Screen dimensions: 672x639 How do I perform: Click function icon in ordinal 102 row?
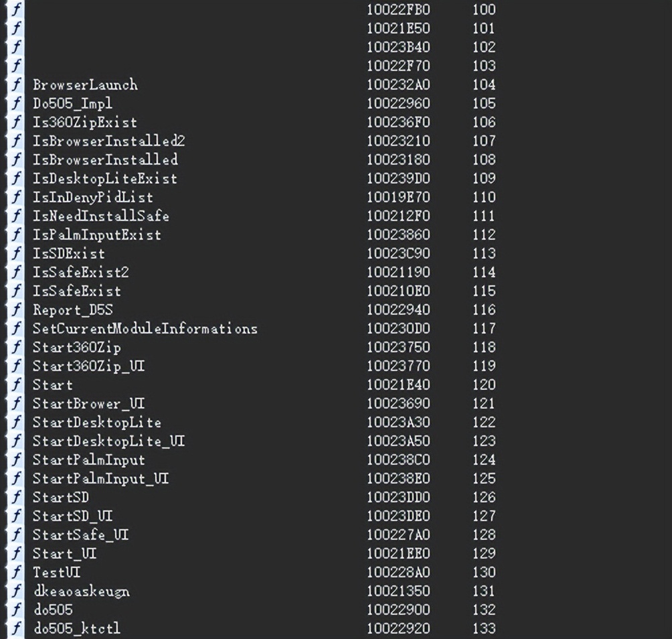click(x=16, y=47)
